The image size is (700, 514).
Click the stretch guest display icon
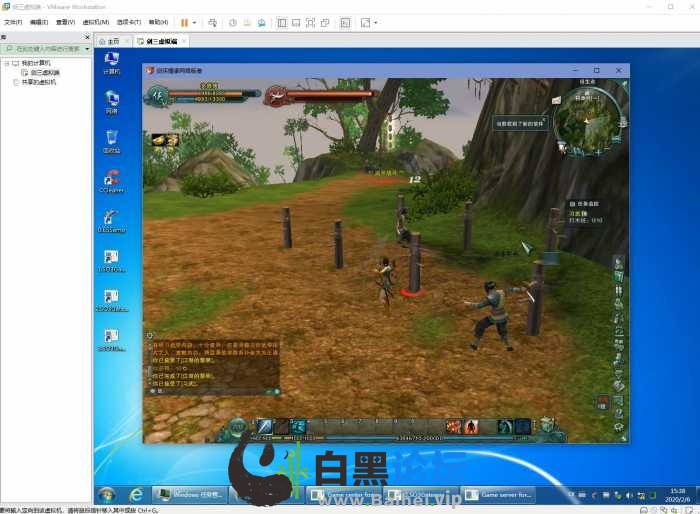click(x=366, y=22)
